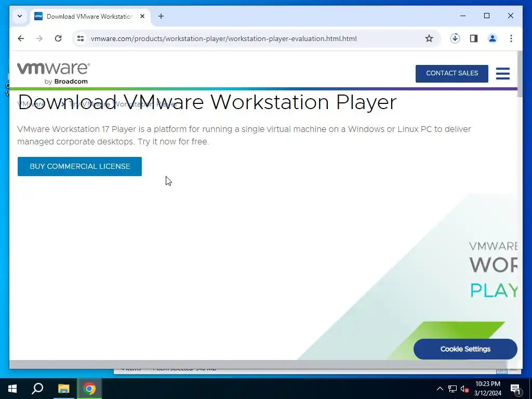The width and height of the screenshot is (532, 399).
Task: Close the Download VMware Workstation tab
Action: tap(142, 16)
